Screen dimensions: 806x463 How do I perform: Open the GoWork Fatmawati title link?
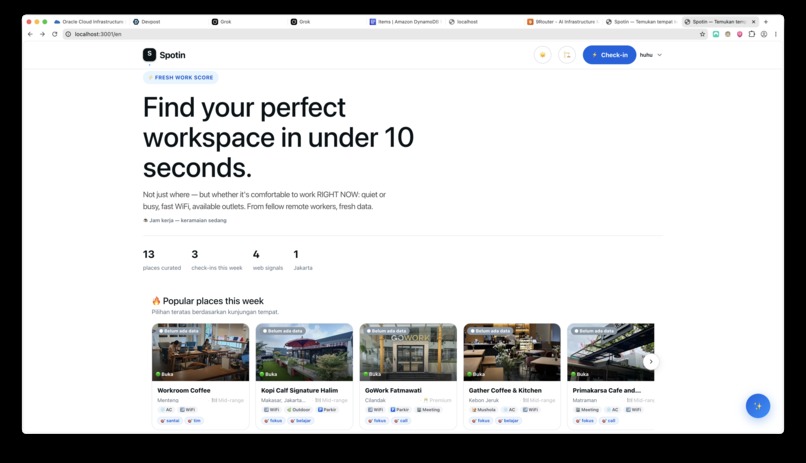[x=393, y=391]
